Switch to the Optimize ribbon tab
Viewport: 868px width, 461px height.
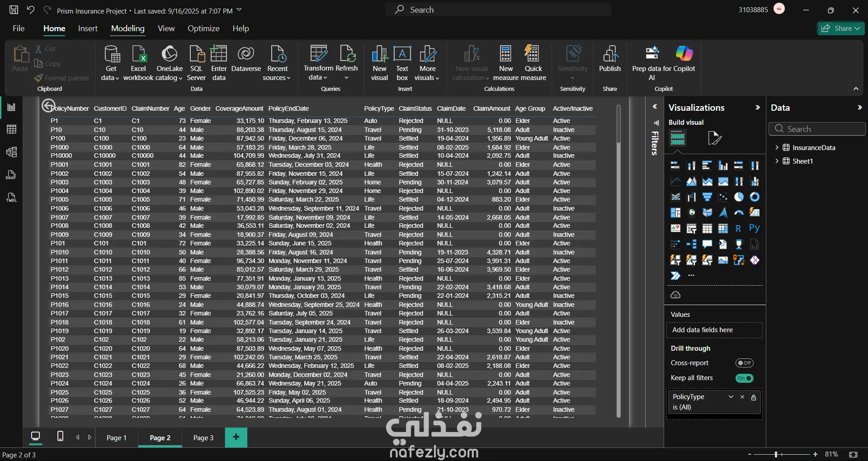pos(203,28)
